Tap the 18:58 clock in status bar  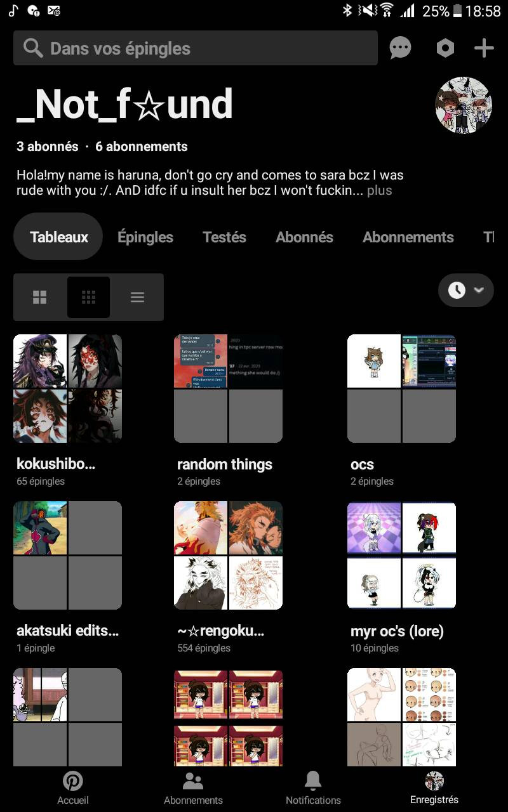[483, 11]
